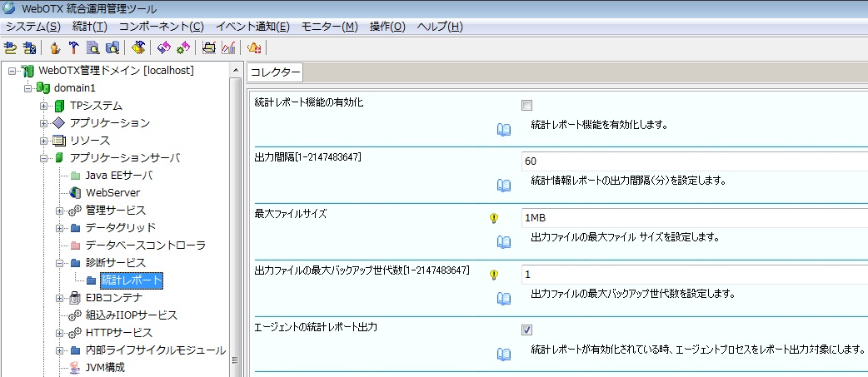The width and height of the screenshot is (868, 377).
Task: Expand the TPシステム tree node
Action: pos(44,106)
